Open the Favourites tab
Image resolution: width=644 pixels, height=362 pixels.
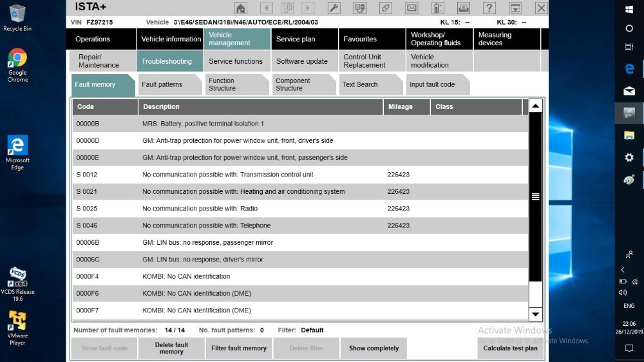point(372,39)
